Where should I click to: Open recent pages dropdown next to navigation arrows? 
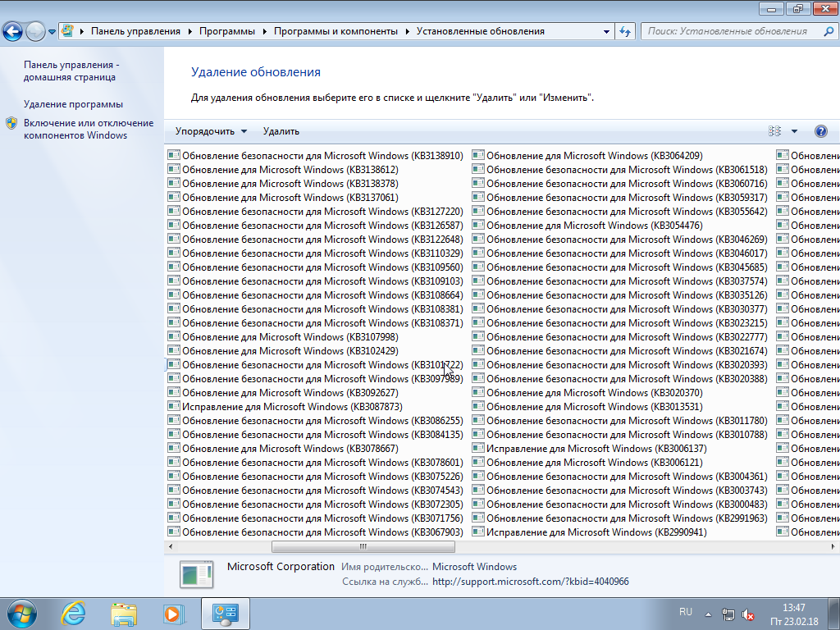tap(52, 32)
